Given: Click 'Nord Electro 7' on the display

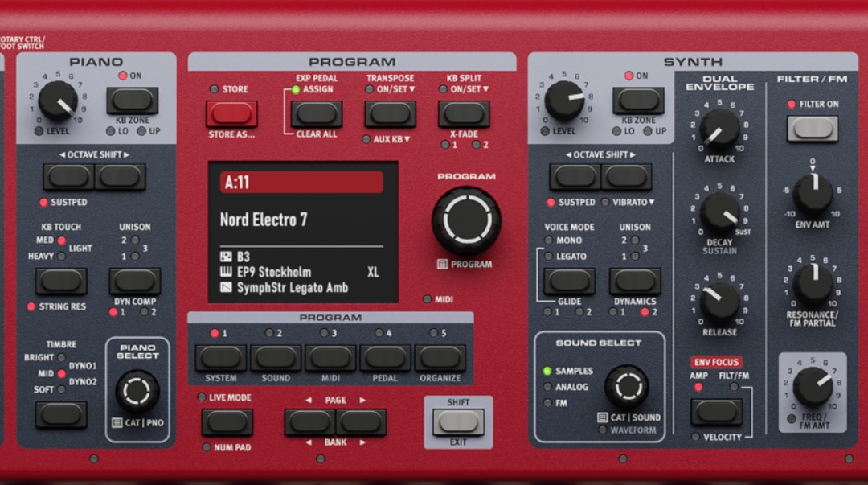Looking at the screenshot, I should point(264,220).
